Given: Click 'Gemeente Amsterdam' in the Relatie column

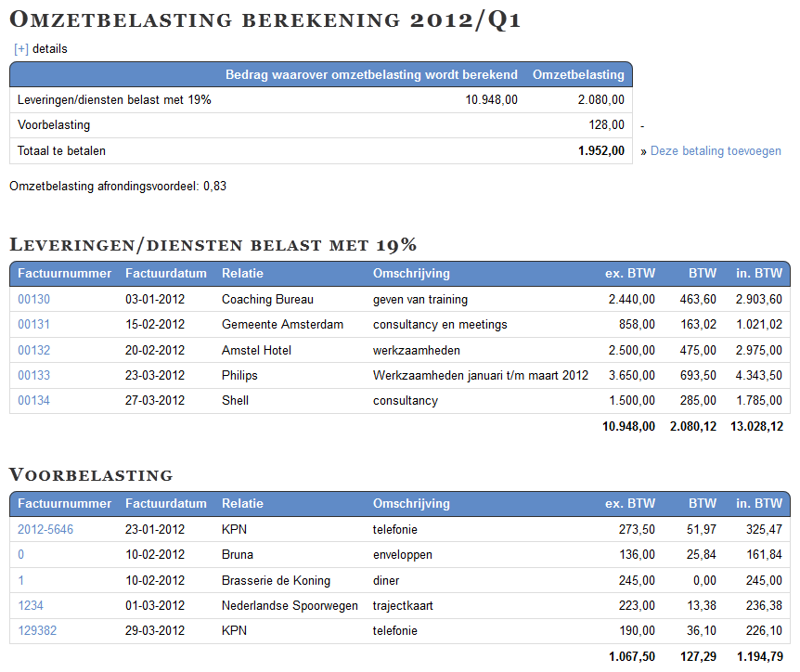Looking at the screenshot, I should pos(282,325).
